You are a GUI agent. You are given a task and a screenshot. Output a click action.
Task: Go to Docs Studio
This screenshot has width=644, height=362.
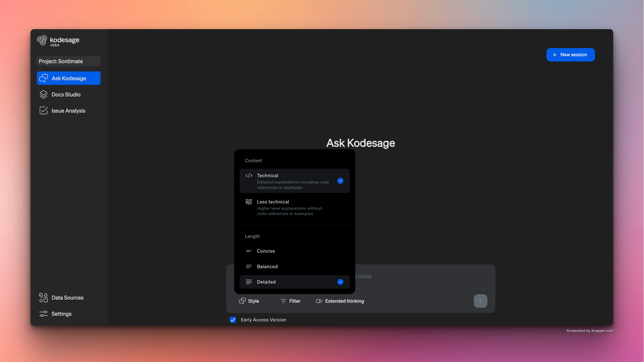point(66,95)
